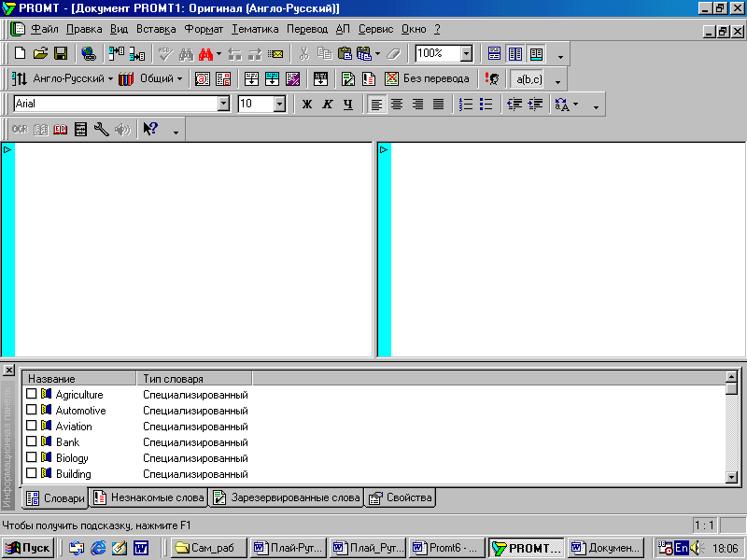The width and height of the screenshot is (747, 560).
Task: Click the red binoculars search icon
Action: pyautogui.click(x=205, y=54)
